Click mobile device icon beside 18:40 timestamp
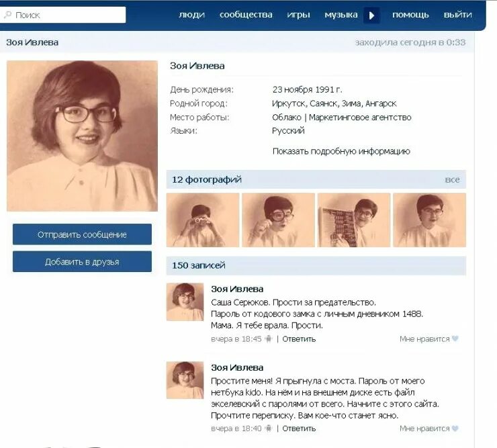 coord(269,429)
